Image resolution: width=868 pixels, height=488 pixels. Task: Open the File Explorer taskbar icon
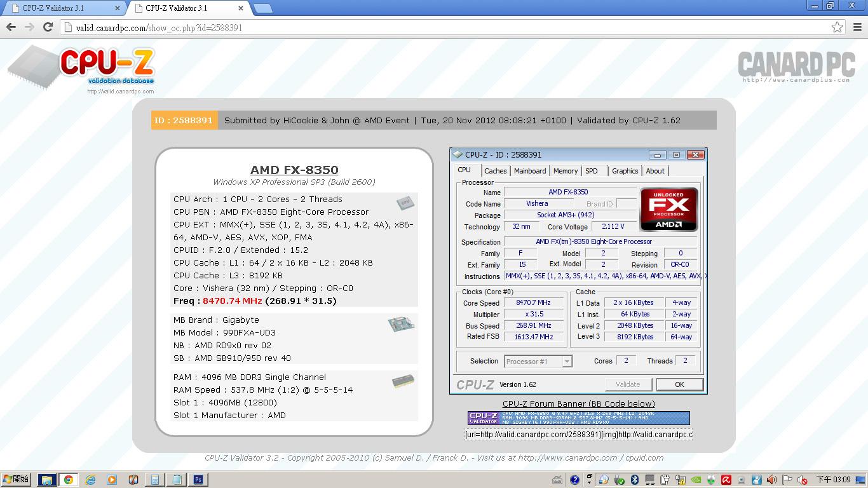tap(46, 480)
